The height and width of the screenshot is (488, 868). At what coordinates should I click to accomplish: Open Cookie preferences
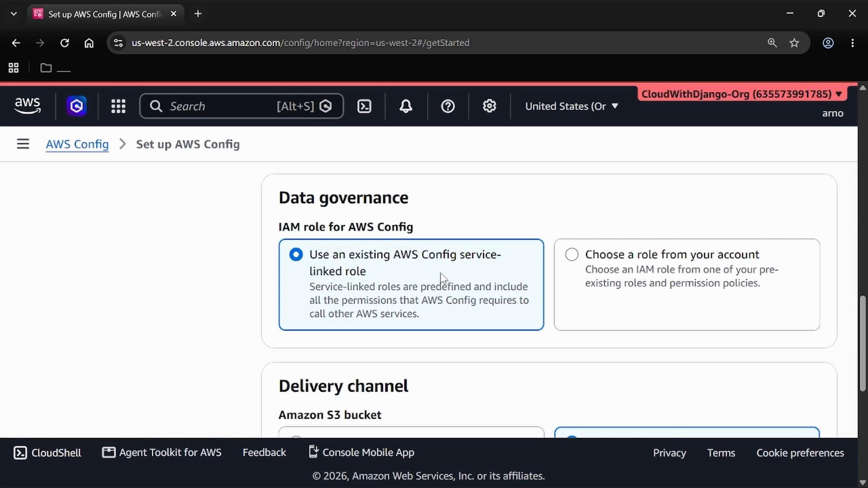800,453
